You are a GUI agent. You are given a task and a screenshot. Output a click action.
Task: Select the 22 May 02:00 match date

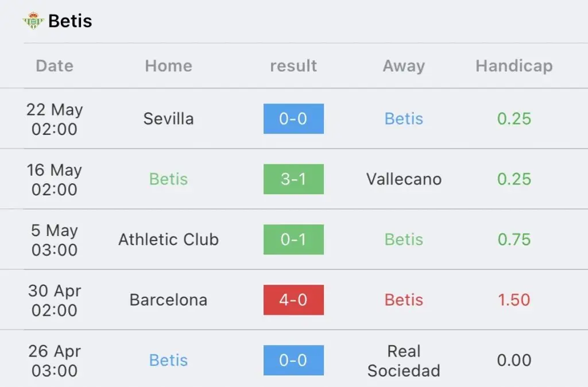[x=55, y=119]
